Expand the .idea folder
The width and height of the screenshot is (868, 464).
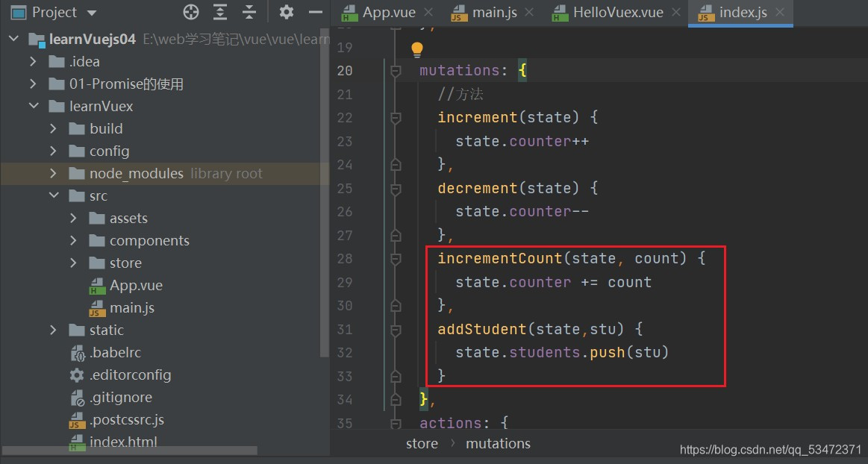click(x=34, y=61)
